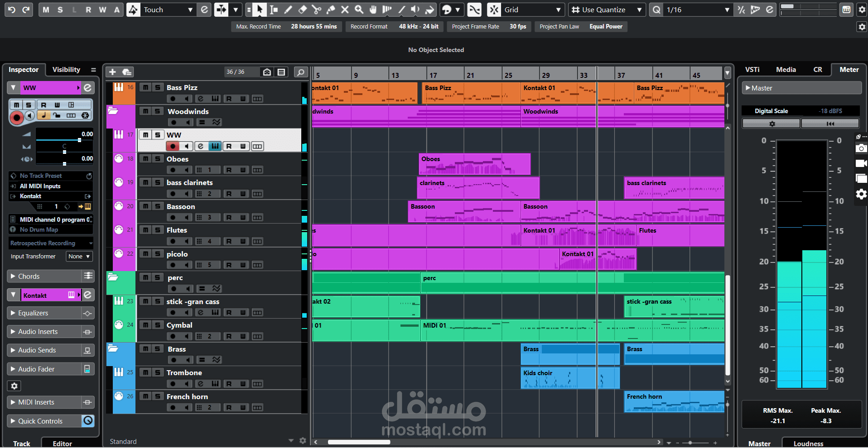Toggle global Write automation W in toolbar
The height and width of the screenshot is (448, 868).
pyautogui.click(x=103, y=10)
